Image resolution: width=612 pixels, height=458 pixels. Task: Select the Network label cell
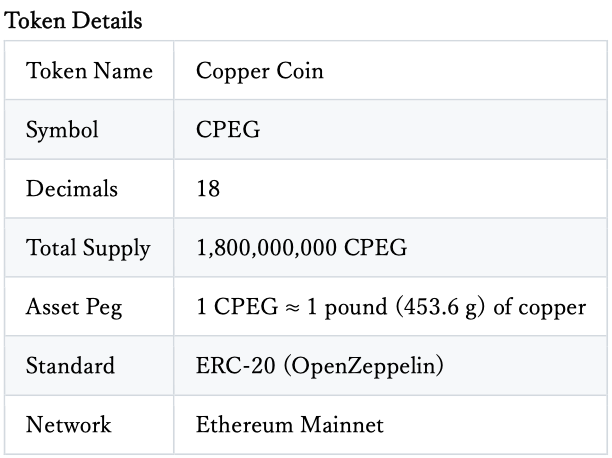pyautogui.click(x=89, y=424)
